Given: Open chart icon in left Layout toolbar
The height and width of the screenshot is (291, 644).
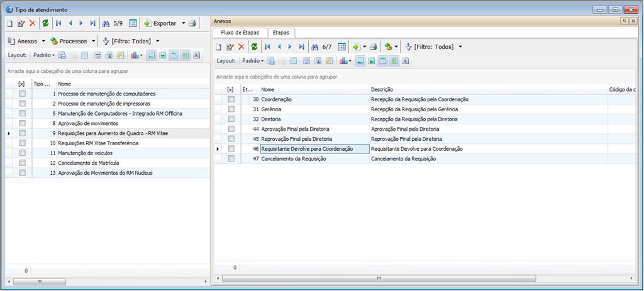Looking at the screenshot, I should [135, 55].
